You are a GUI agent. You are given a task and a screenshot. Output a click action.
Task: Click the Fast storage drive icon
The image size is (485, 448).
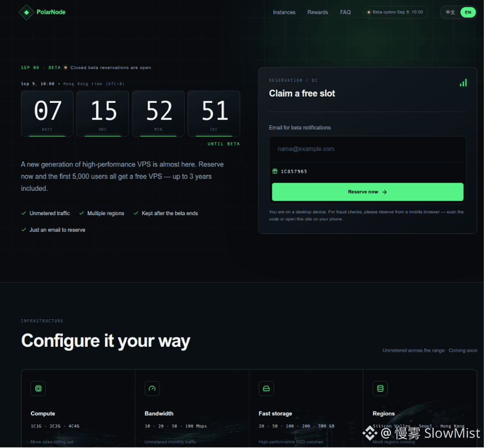pyautogui.click(x=267, y=388)
